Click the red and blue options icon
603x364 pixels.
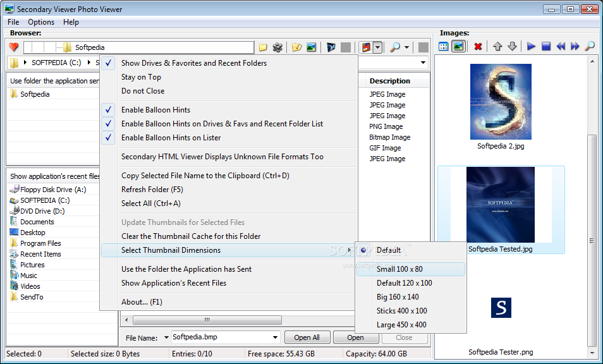366,47
